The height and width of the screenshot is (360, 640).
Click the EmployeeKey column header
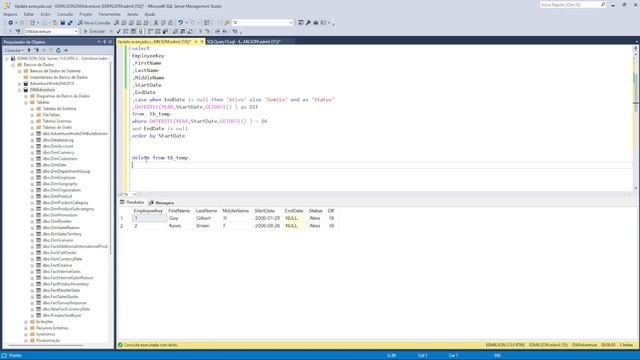pos(148,211)
